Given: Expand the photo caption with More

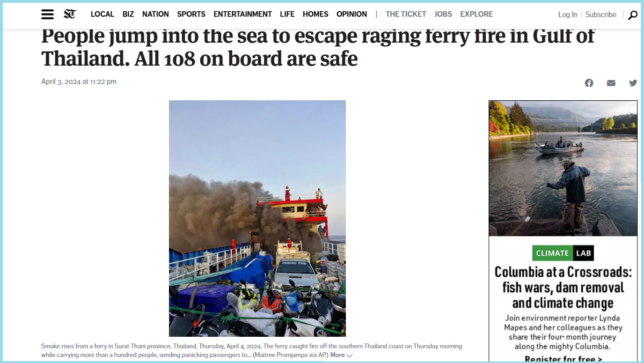Looking at the screenshot, I should (341, 355).
